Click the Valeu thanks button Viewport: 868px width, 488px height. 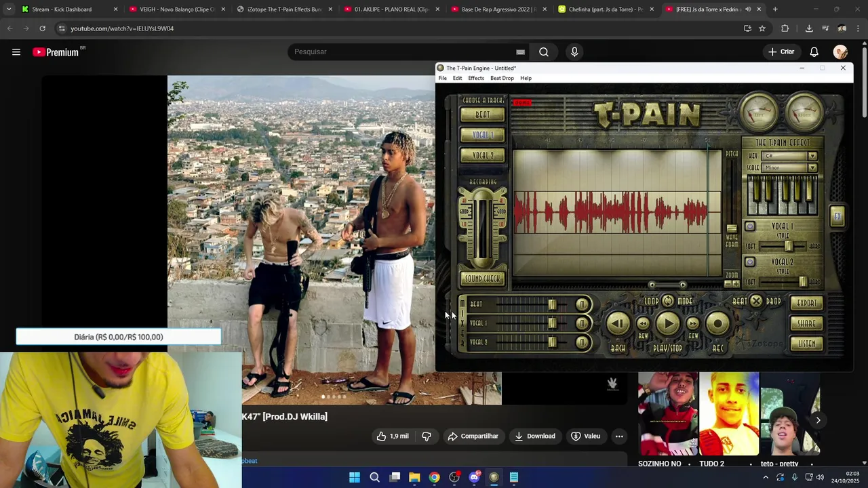coord(586,436)
